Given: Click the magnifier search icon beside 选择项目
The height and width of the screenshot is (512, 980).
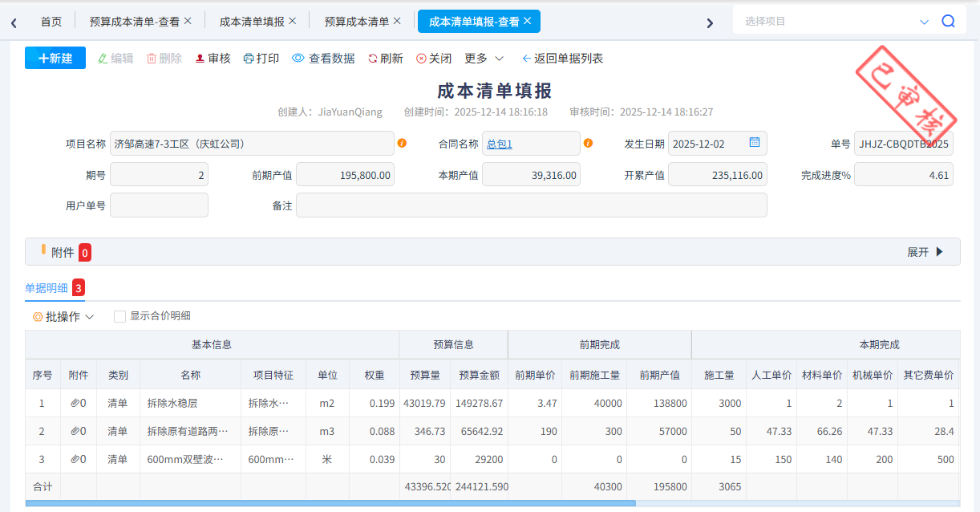Looking at the screenshot, I should (950, 19).
